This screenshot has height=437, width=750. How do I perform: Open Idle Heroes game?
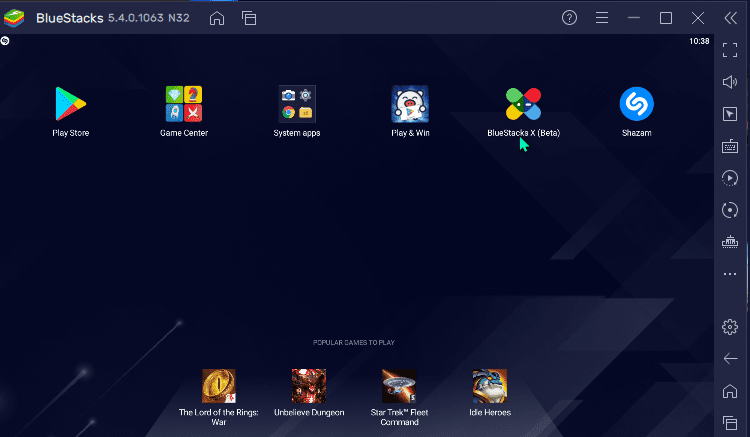[x=490, y=386]
